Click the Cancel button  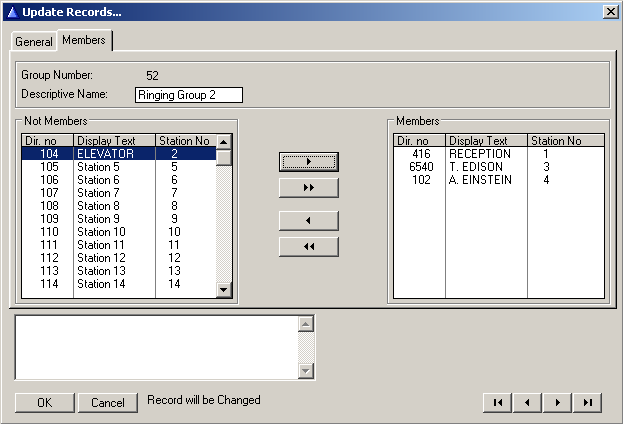107,402
